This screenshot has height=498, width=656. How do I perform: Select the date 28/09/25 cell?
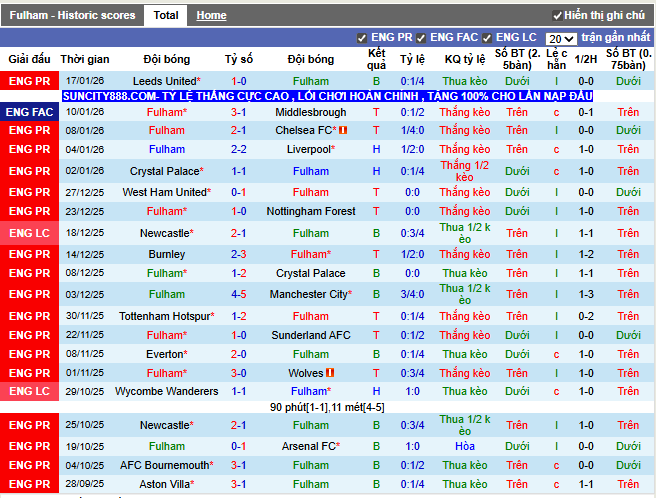pos(85,484)
